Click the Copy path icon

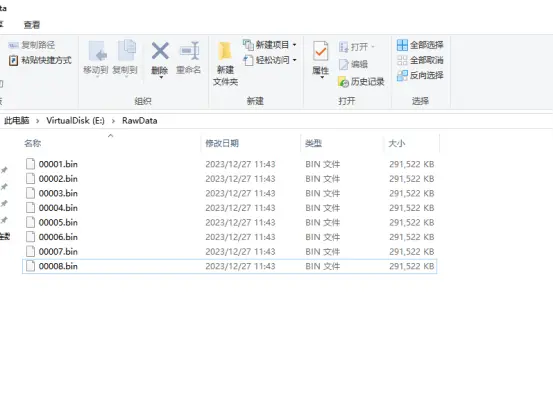click(x=13, y=45)
